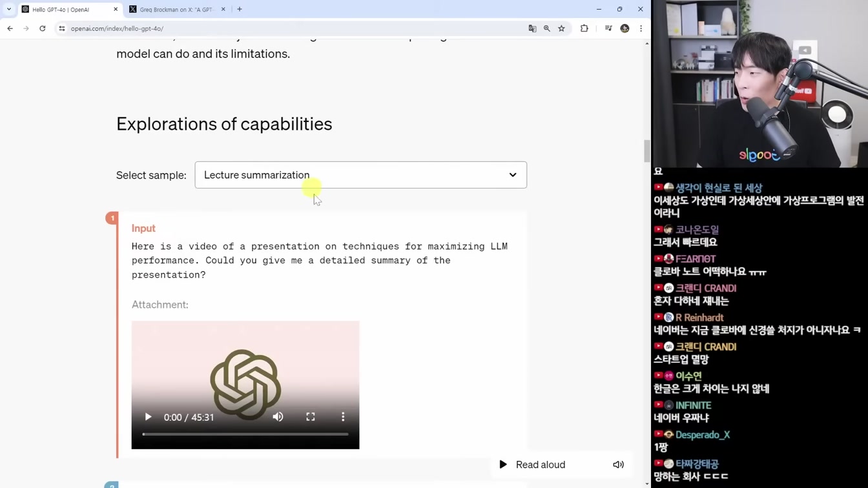
Task: Close the Greg Brockman on X tab
Action: tap(223, 9)
